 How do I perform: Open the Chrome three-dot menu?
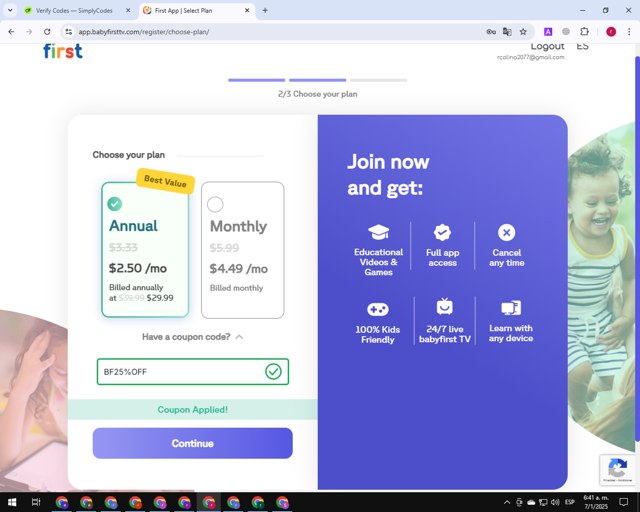(629, 32)
